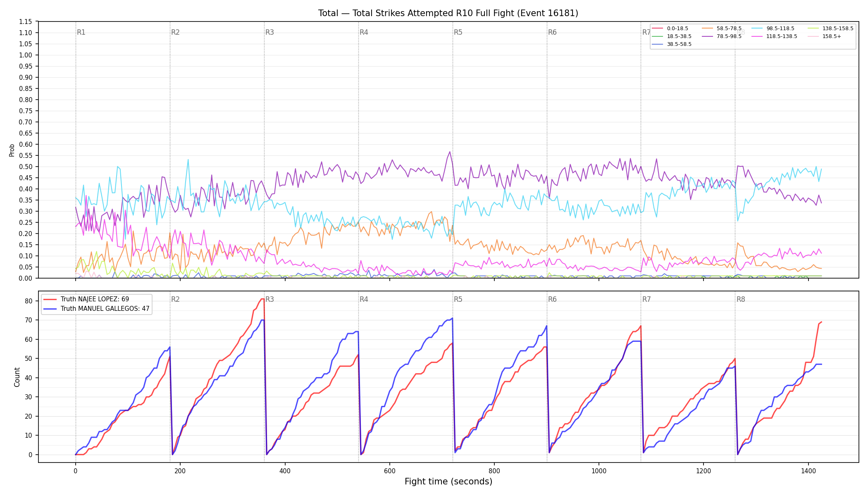The width and height of the screenshot is (868, 496).
Task: Click the R4 round marker in Count chart
Action: 364,299
